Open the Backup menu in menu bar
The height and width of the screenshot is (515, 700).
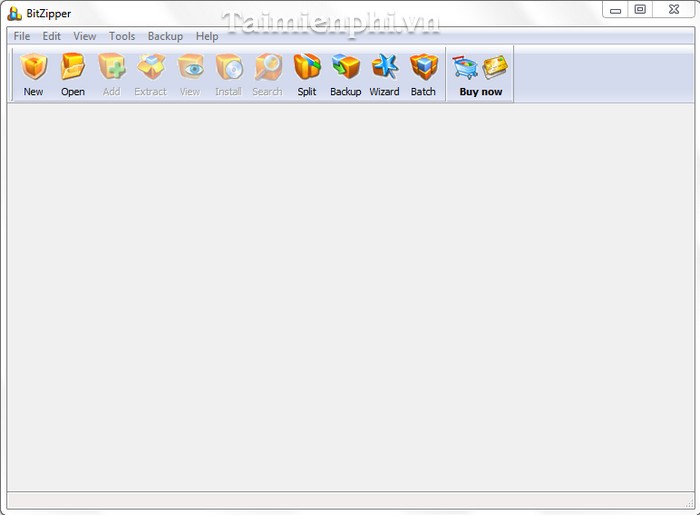pyautogui.click(x=165, y=36)
